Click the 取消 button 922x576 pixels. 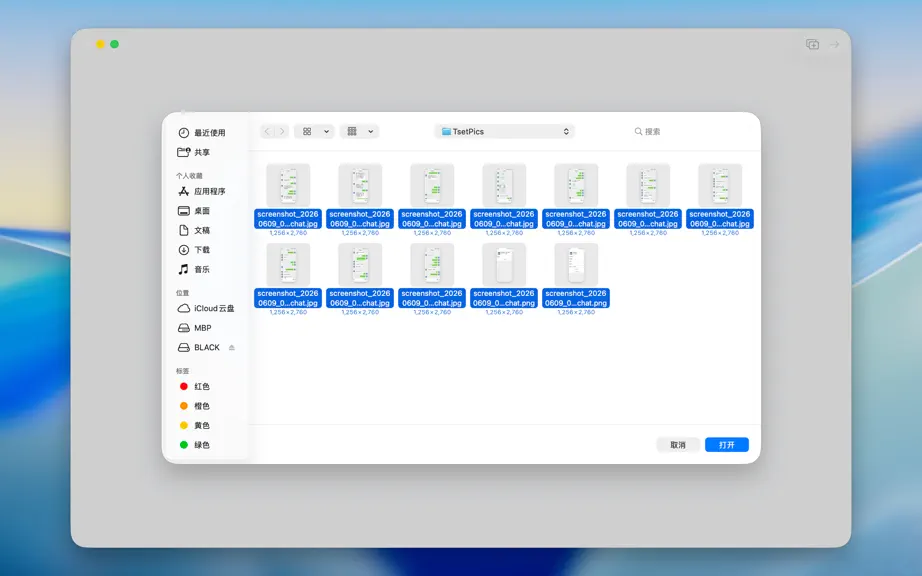[x=678, y=445]
